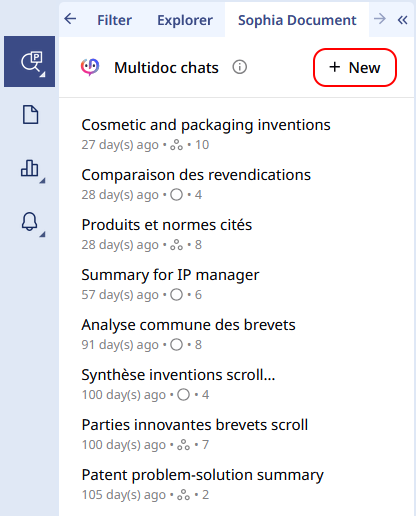Start a new multidoc chat
The height and width of the screenshot is (516, 416).
point(355,67)
